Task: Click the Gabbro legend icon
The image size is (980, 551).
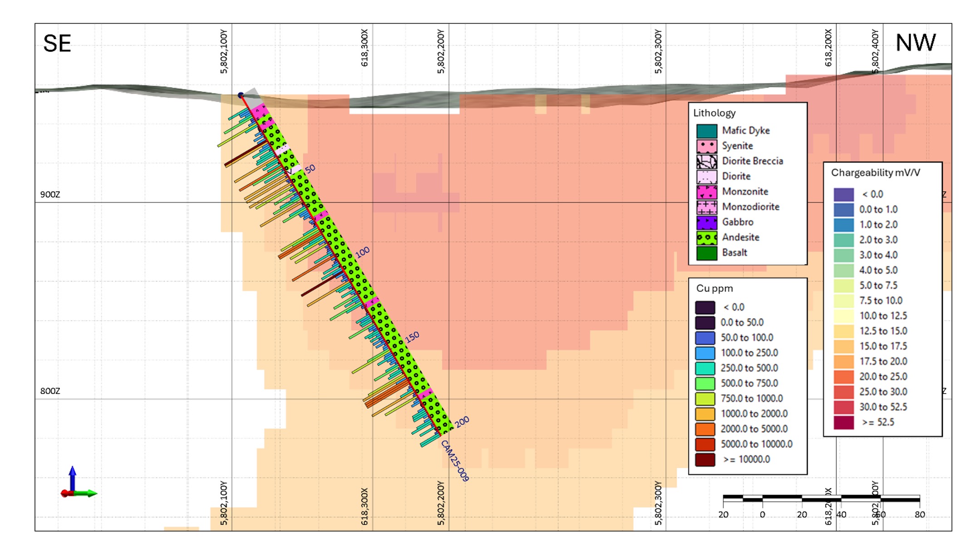Action: click(706, 222)
